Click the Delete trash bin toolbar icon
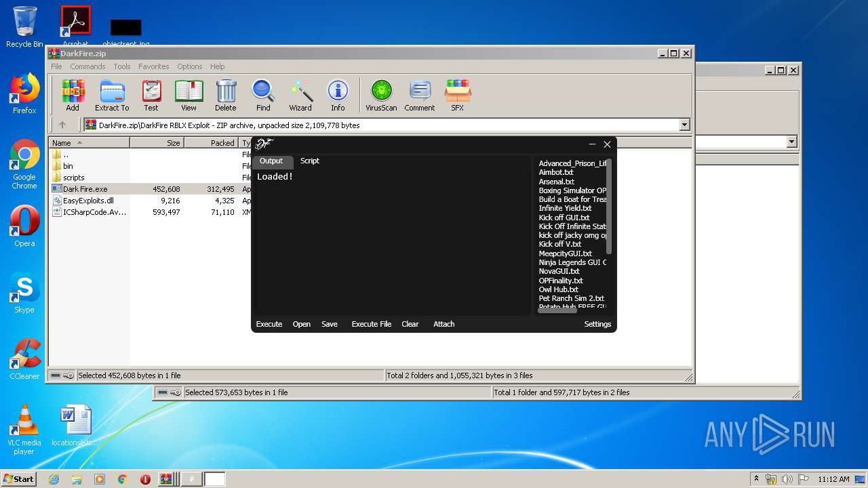Viewport: 868px width, 488px height. 226,95
